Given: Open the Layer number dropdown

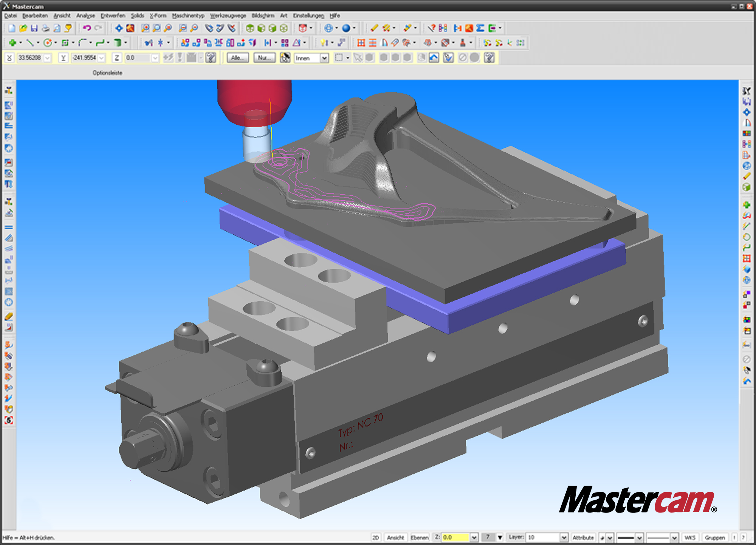Looking at the screenshot, I should (x=564, y=537).
